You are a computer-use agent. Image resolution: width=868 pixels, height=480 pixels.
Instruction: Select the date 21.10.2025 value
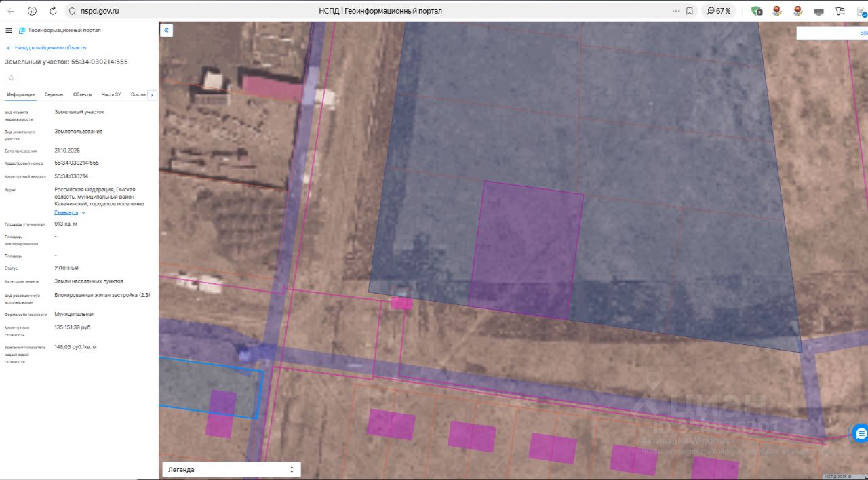pyautogui.click(x=67, y=151)
